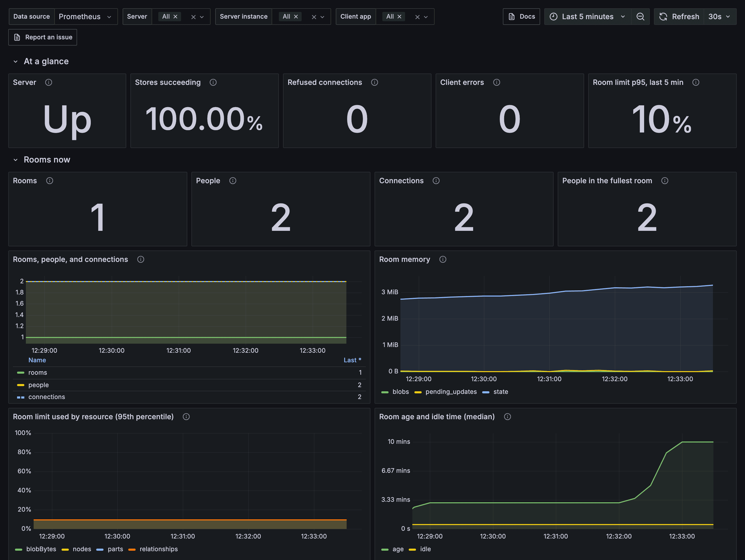Show info for Stores succeeding panel

(x=213, y=82)
